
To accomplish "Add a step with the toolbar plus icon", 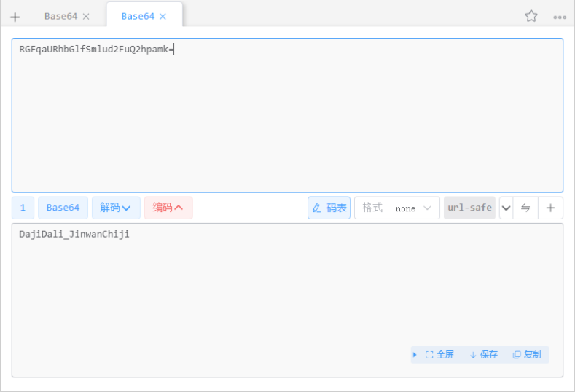I will pyautogui.click(x=550, y=208).
